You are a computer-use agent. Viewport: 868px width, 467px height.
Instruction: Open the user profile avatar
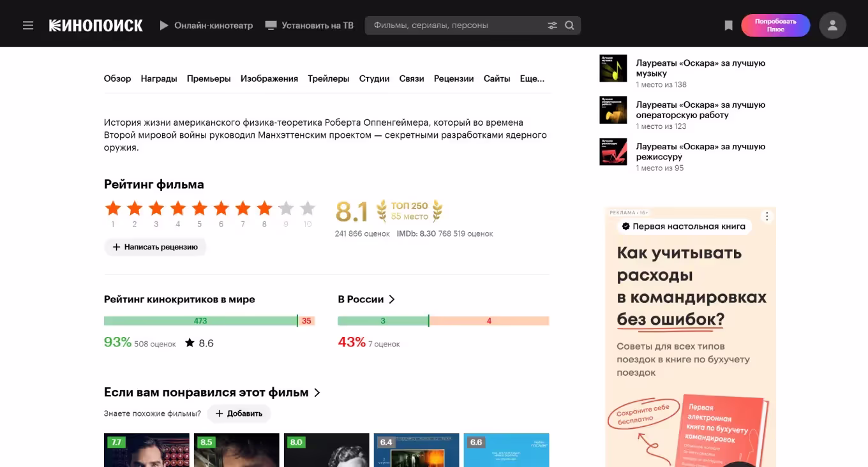coord(832,26)
